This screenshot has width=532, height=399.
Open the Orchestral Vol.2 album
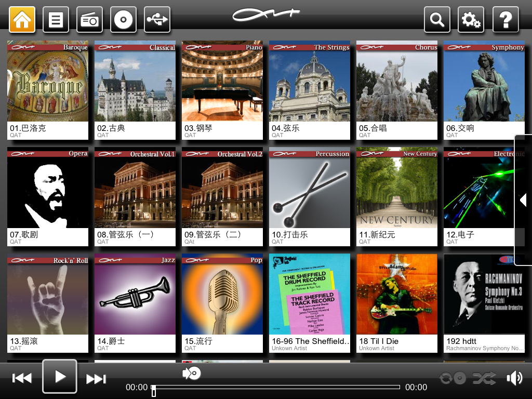tap(222, 188)
